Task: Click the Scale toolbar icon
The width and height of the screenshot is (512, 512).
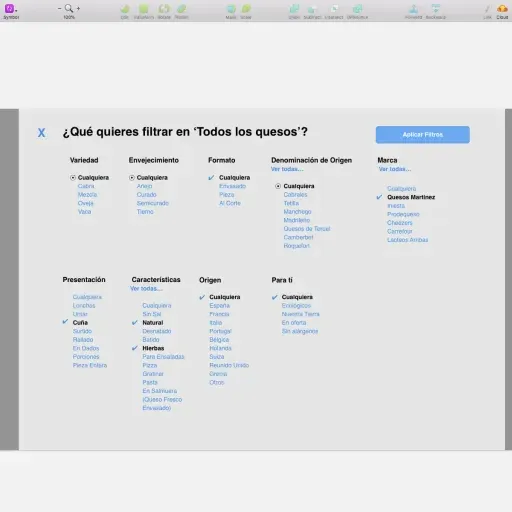Action: [x=246, y=9]
